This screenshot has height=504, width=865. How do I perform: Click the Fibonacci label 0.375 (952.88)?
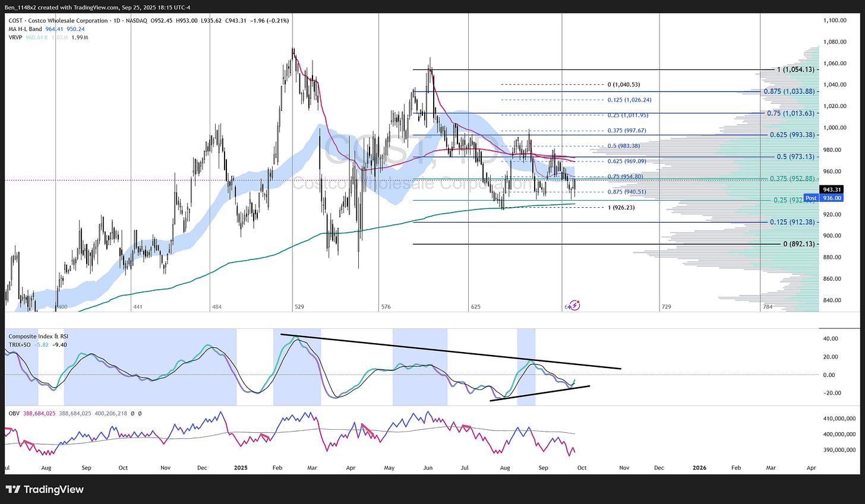tap(792, 179)
